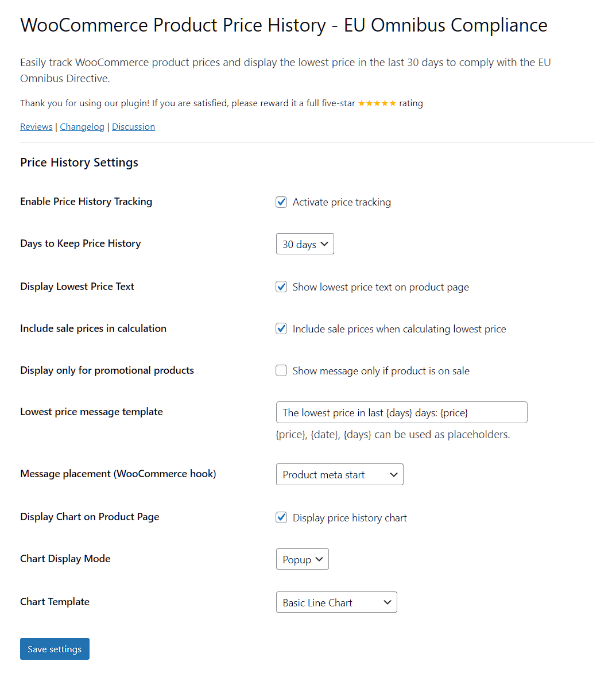
Task: Toggle Display price history chart checkbox
Action: click(281, 518)
